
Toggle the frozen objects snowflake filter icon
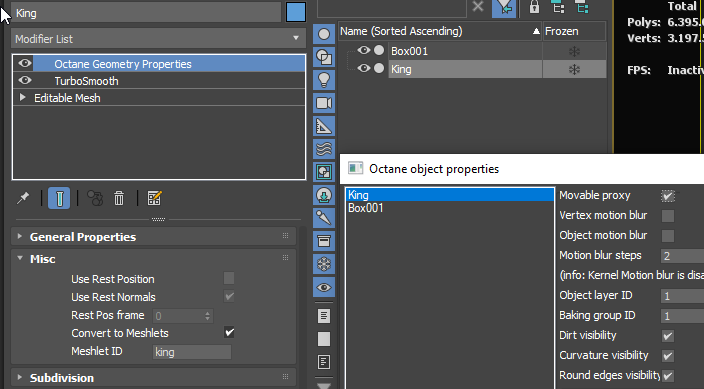click(324, 264)
